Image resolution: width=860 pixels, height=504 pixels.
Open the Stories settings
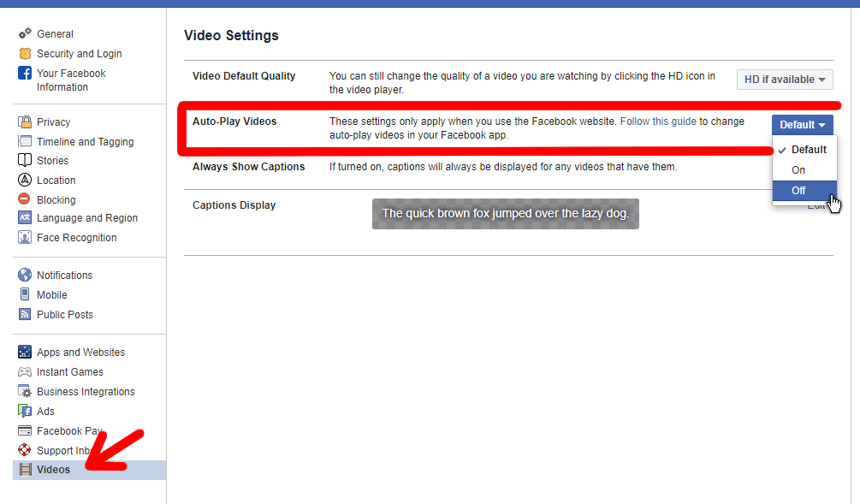pos(53,161)
